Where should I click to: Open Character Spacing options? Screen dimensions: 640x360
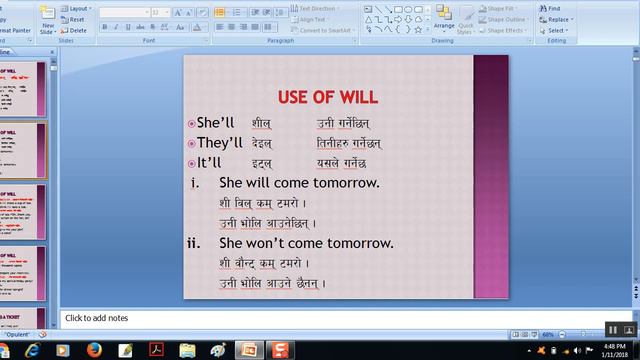[x=165, y=27]
